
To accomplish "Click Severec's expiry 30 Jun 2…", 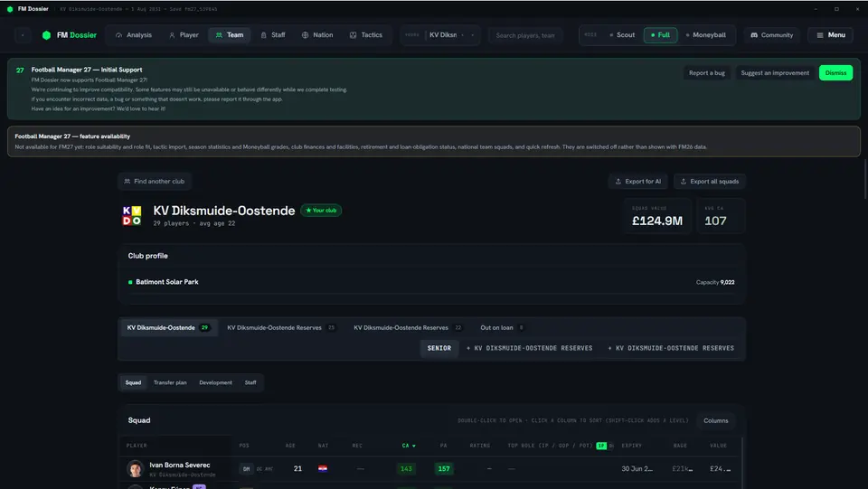I will point(637,468).
